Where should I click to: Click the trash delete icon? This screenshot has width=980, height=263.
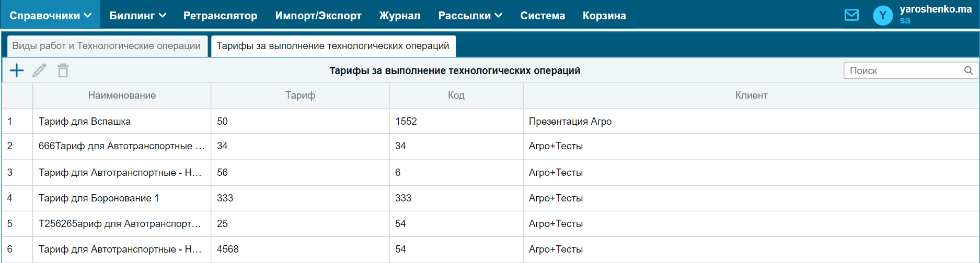tap(63, 70)
